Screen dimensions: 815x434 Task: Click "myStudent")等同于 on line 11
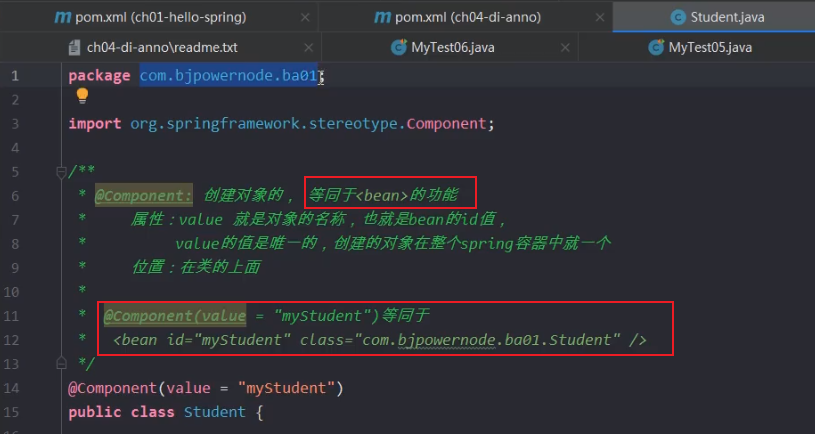click(x=351, y=315)
